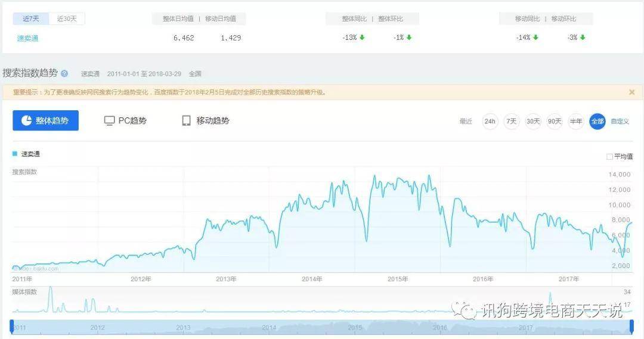Click 2014 on the bottom timeline bar

269,327
